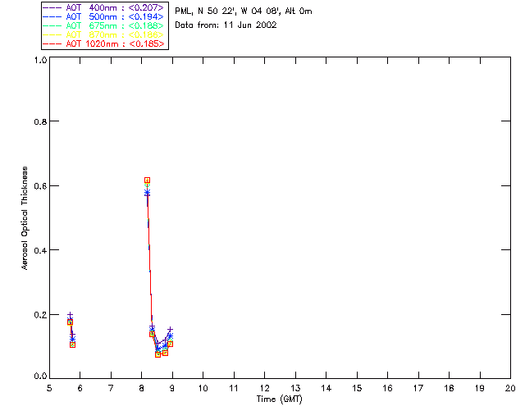Click the AOT 1020nm legend entry
Image resolution: width=525 pixels, height=420 pixels.
[103, 43]
